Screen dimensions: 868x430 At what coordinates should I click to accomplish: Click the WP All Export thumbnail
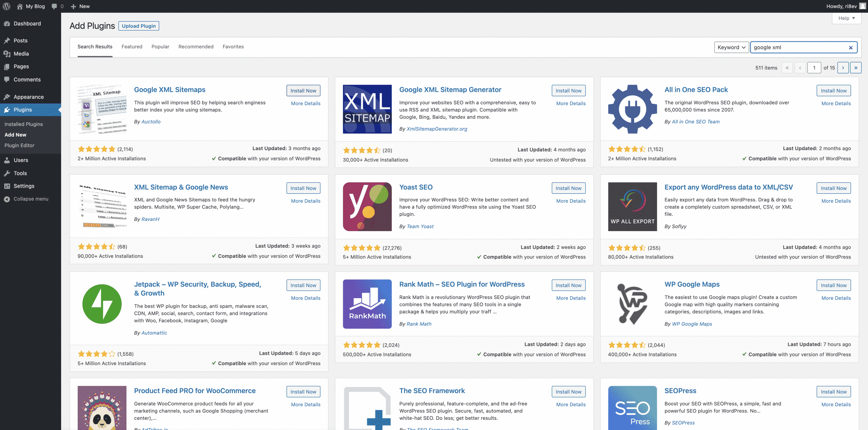coord(632,207)
